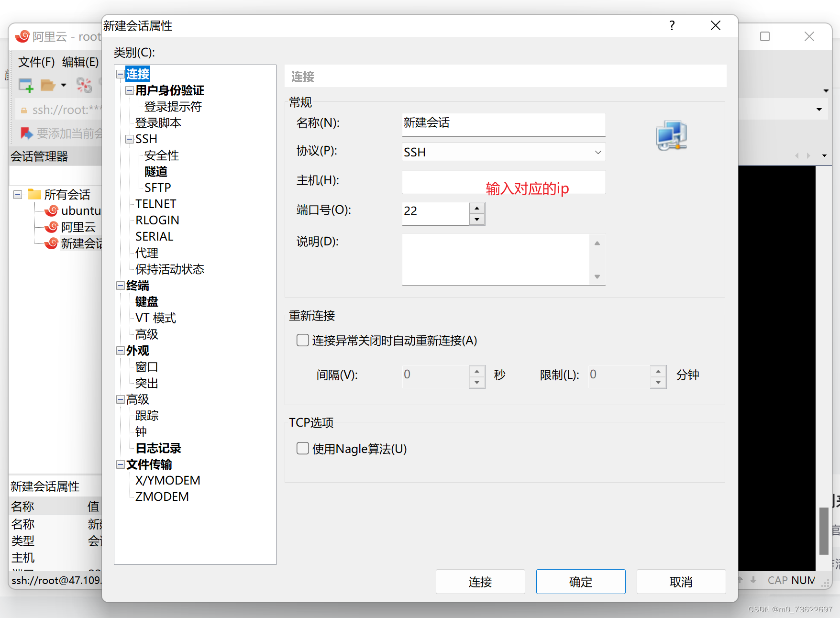840x618 pixels.
Task: Select SFTP in category tree
Action: point(157,188)
